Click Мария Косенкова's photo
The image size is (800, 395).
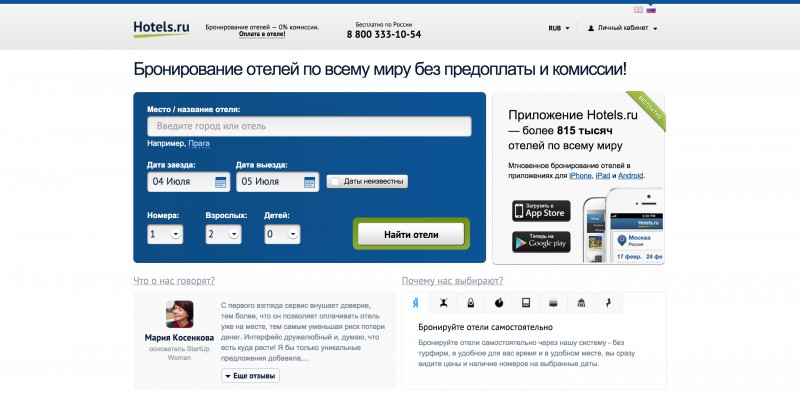[180, 314]
